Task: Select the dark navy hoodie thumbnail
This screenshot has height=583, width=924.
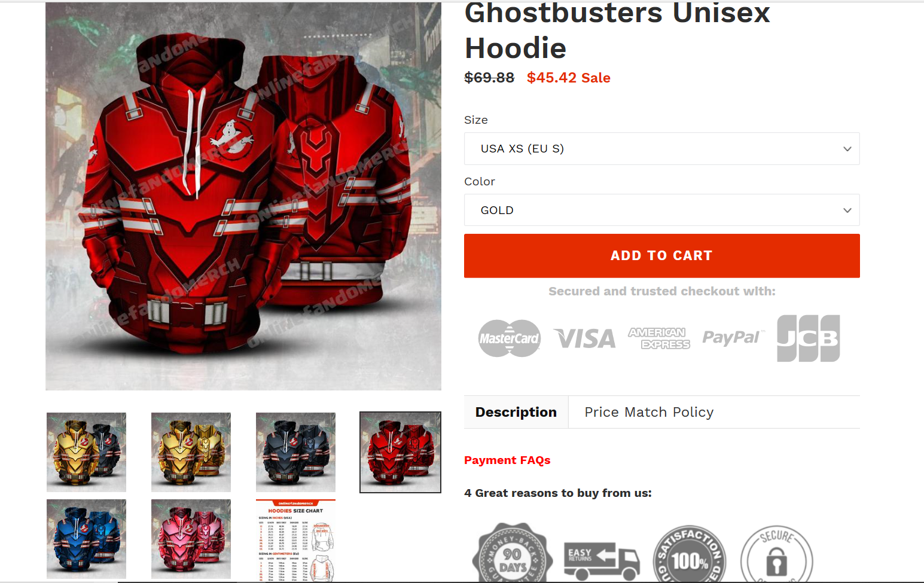Action: pyautogui.click(x=295, y=452)
